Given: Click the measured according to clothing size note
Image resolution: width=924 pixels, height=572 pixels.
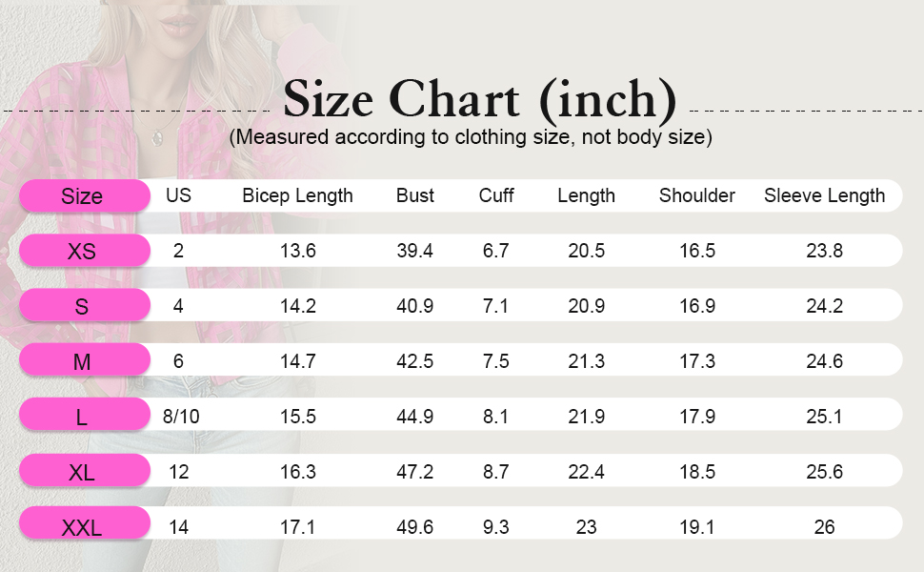Looking at the screenshot, I should point(471,137).
